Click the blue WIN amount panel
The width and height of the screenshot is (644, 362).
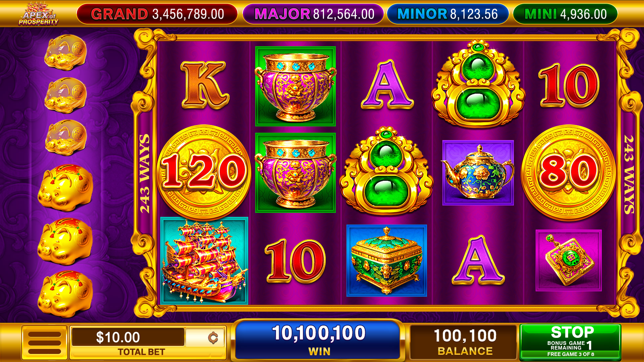coord(319,340)
